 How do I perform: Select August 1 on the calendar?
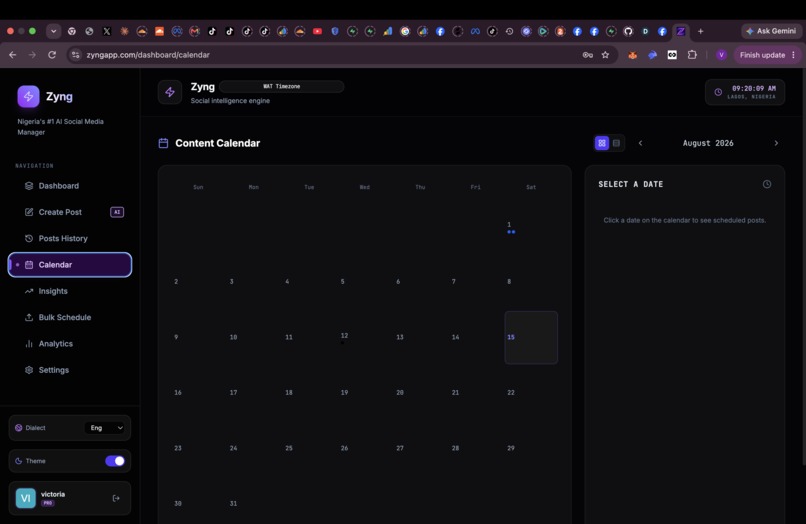click(531, 227)
